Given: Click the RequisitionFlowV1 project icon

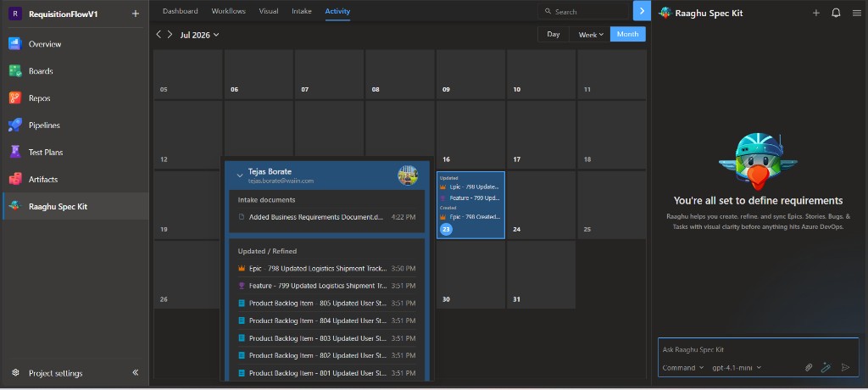Looking at the screenshot, I should click(15, 14).
